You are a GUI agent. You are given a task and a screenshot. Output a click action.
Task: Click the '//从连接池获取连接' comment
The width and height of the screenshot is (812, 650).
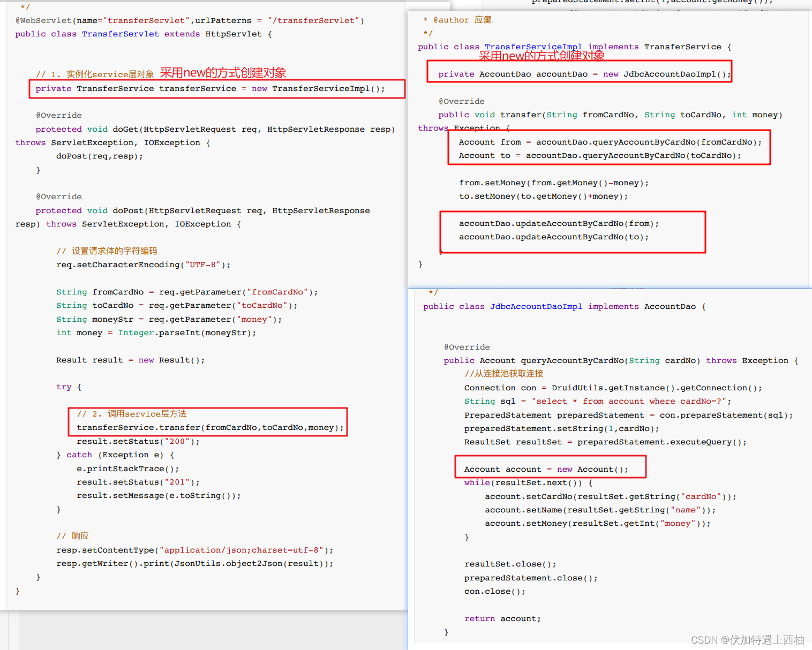[x=504, y=374]
